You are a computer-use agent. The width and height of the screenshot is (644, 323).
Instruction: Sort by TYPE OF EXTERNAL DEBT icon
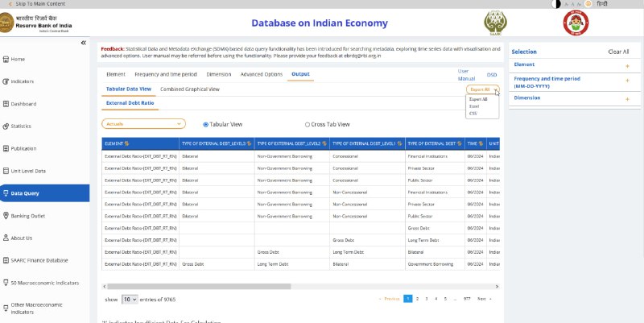[x=459, y=143]
